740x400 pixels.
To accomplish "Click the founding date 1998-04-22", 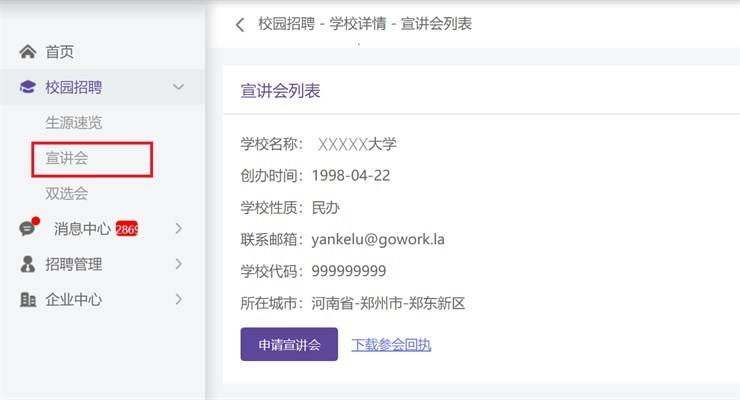I will (x=351, y=175).
